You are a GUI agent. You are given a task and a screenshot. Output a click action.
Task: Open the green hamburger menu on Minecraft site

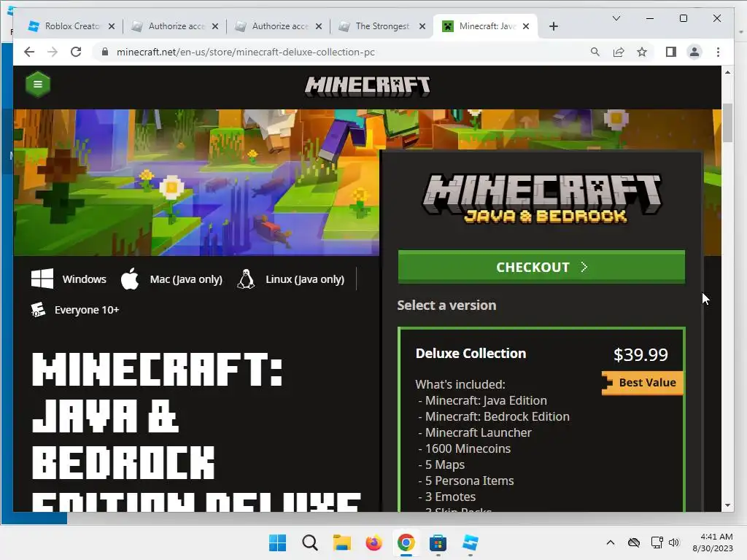[x=38, y=85]
